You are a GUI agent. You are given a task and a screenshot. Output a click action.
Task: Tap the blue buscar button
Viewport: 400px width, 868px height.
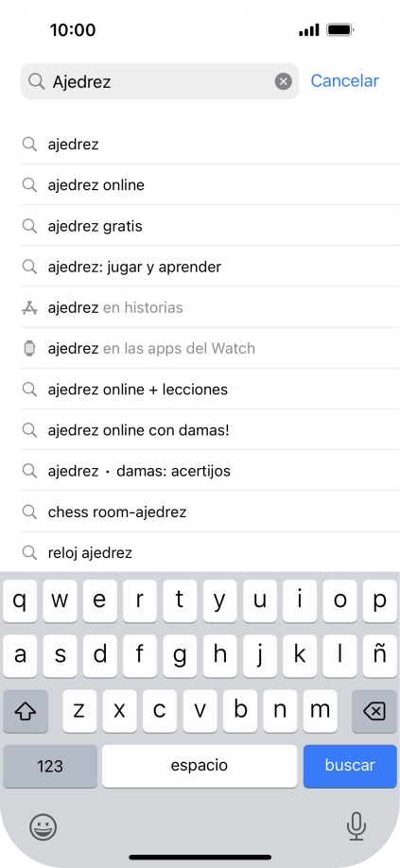coord(350,766)
